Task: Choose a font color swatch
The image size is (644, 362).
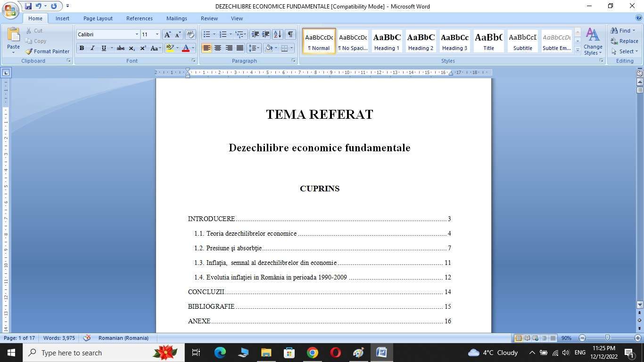Action: 186,48
